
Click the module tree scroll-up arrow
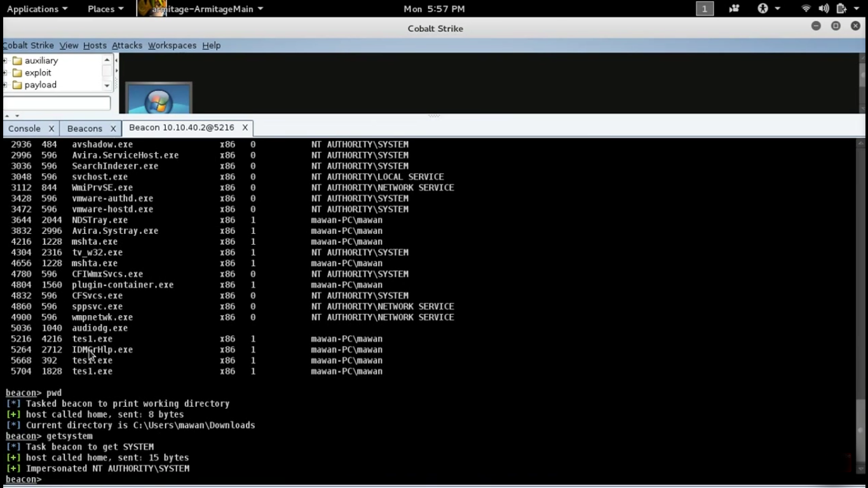click(107, 60)
